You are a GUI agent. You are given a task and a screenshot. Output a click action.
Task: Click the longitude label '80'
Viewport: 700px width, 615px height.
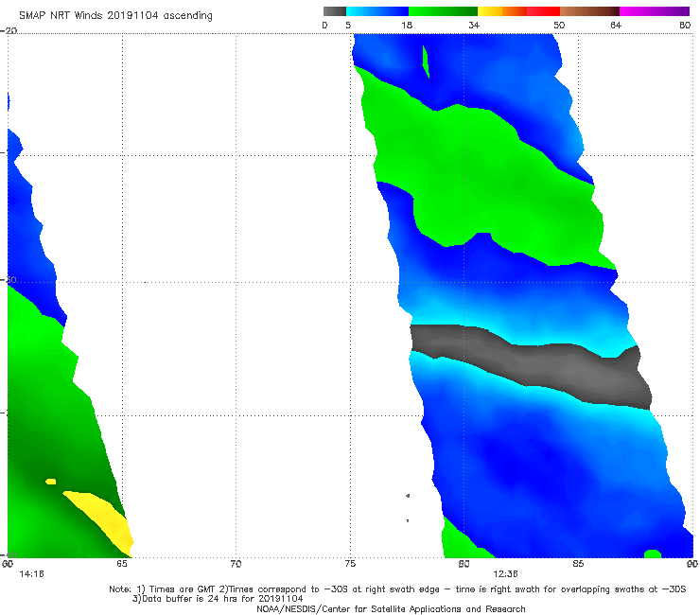point(464,564)
